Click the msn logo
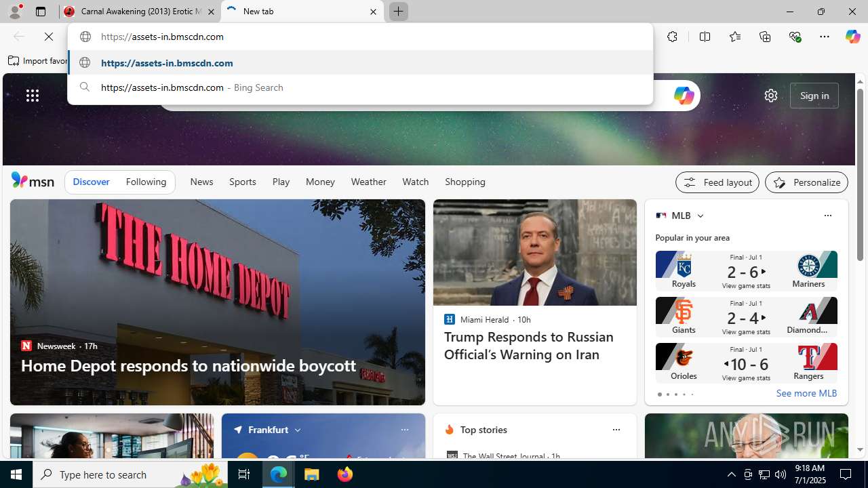This screenshot has width=868, height=488. (x=33, y=180)
